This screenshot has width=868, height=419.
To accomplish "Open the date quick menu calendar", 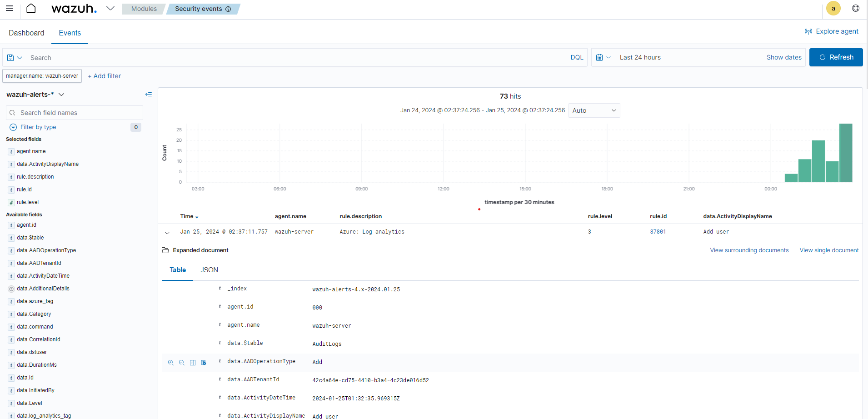I will click(x=603, y=58).
